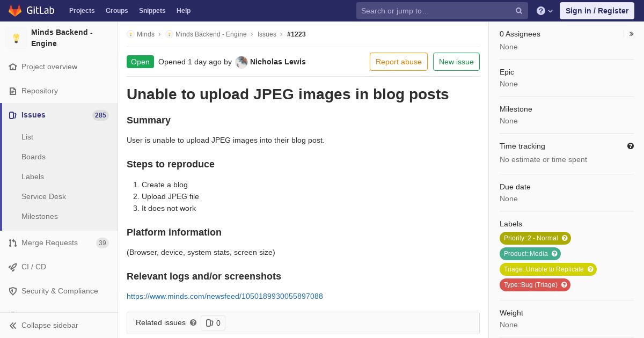Select Milestones submenu item
This screenshot has height=338, width=644.
(40, 217)
